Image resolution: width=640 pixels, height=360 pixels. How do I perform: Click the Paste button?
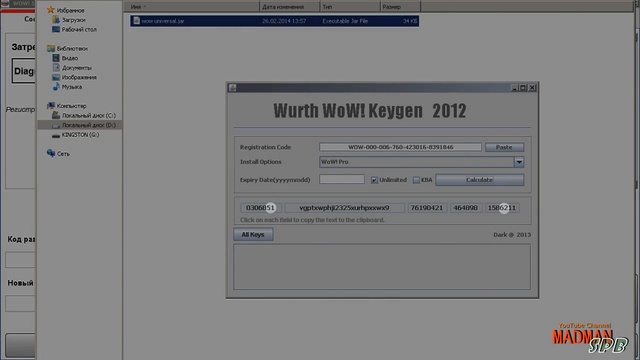(504, 147)
